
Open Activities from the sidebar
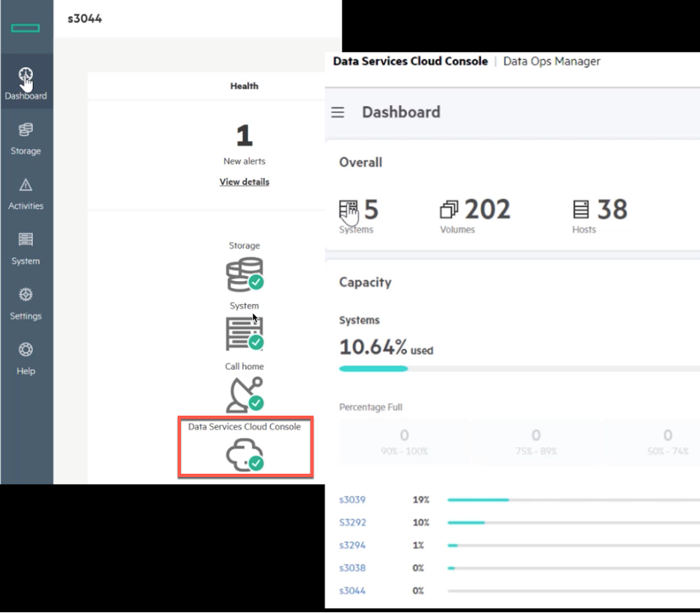pos(25,193)
